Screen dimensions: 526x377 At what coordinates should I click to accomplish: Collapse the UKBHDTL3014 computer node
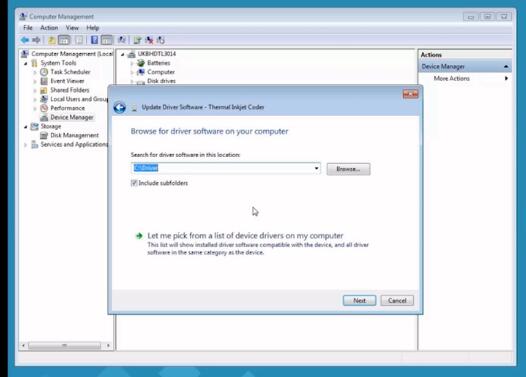[122, 54]
